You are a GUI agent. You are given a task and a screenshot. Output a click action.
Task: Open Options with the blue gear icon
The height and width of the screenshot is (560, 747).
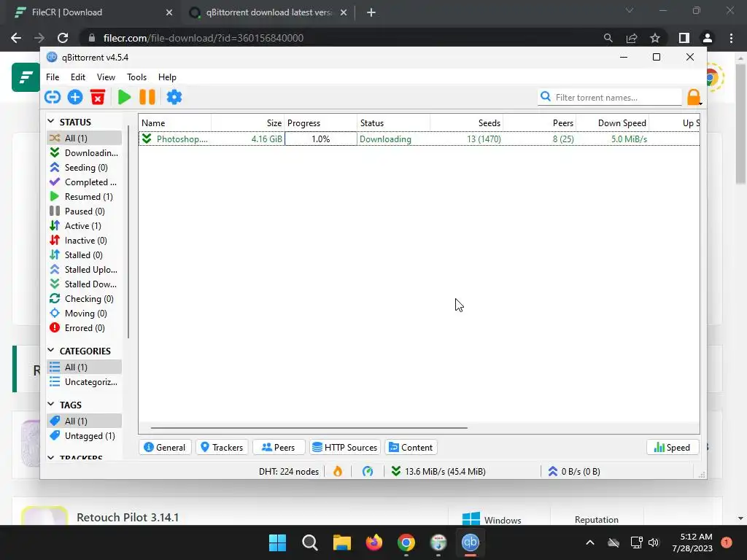tap(174, 97)
